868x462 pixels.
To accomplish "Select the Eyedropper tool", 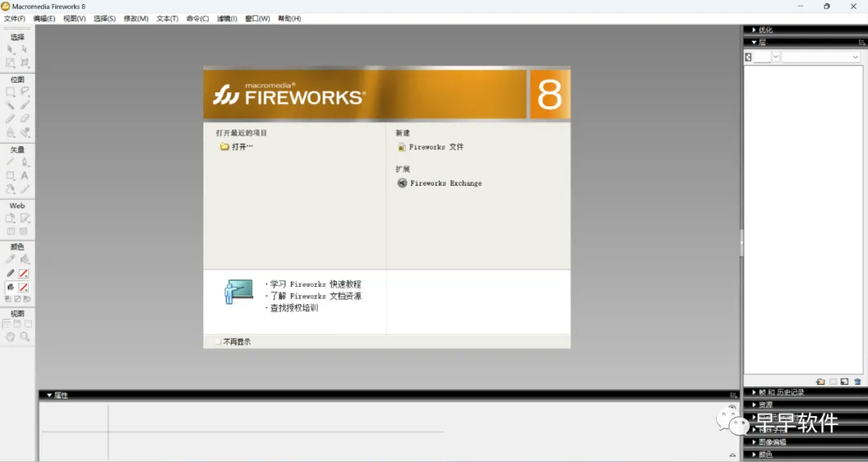I will coord(10,259).
